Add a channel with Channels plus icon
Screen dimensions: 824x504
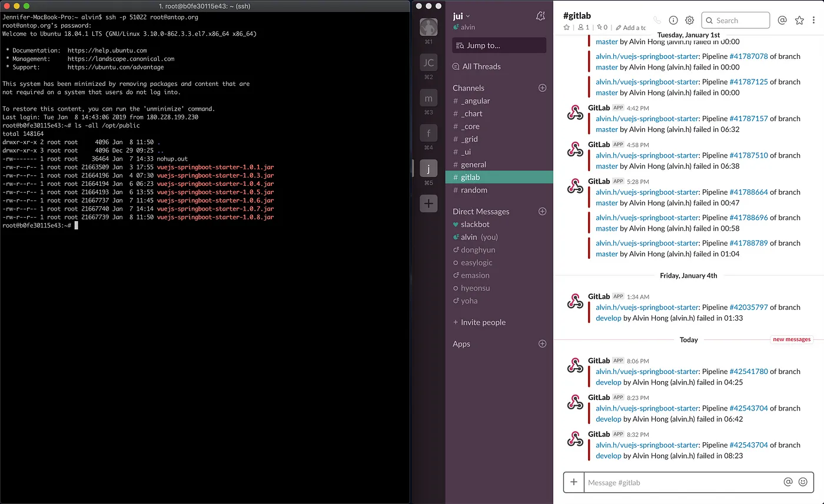click(543, 88)
